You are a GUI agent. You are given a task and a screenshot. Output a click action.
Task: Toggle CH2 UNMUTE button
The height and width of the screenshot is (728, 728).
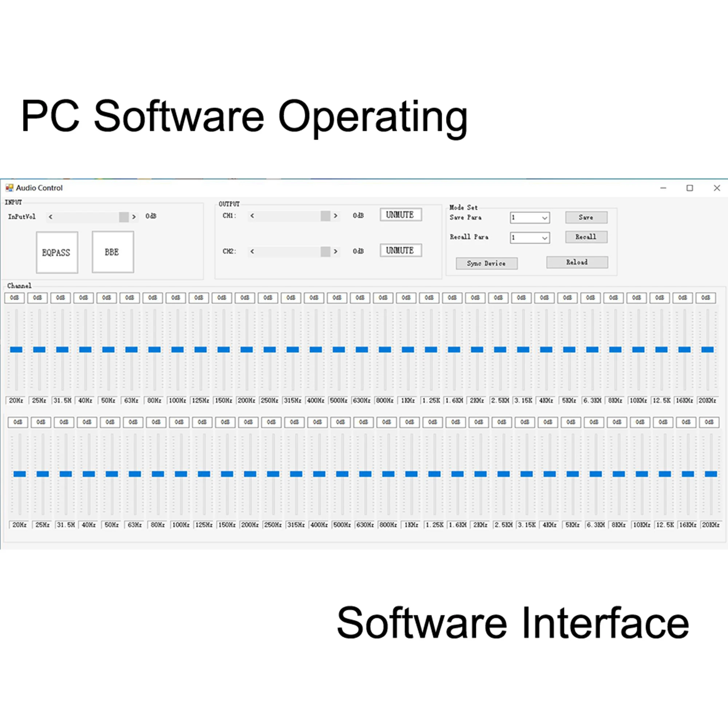[400, 250]
